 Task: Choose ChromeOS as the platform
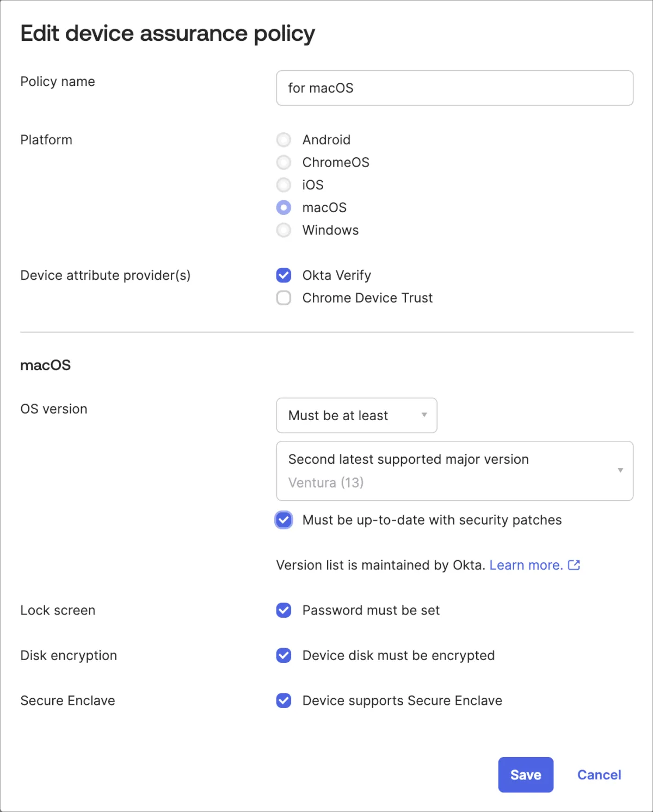[x=284, y=162]
